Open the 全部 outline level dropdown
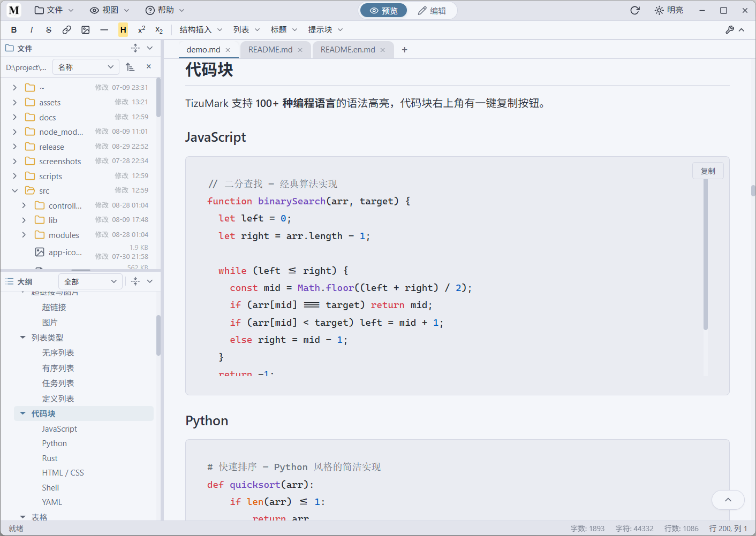The height and width of the screenshot is (536, 756). [90, 281]
